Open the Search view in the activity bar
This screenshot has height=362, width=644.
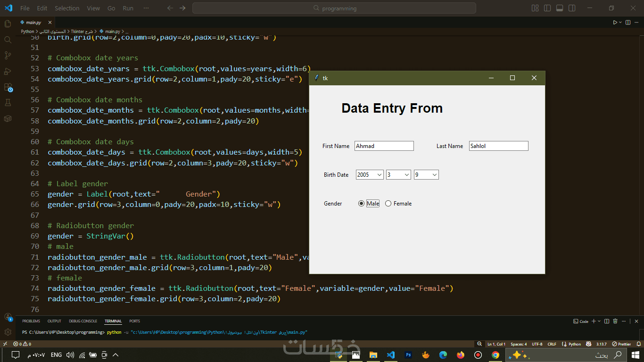click(8, 40)
